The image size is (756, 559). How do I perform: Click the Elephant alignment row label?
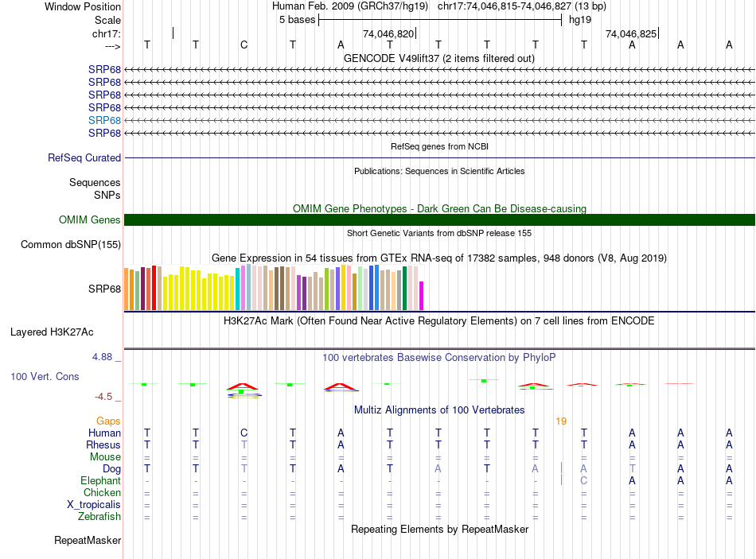coord(101,480)
